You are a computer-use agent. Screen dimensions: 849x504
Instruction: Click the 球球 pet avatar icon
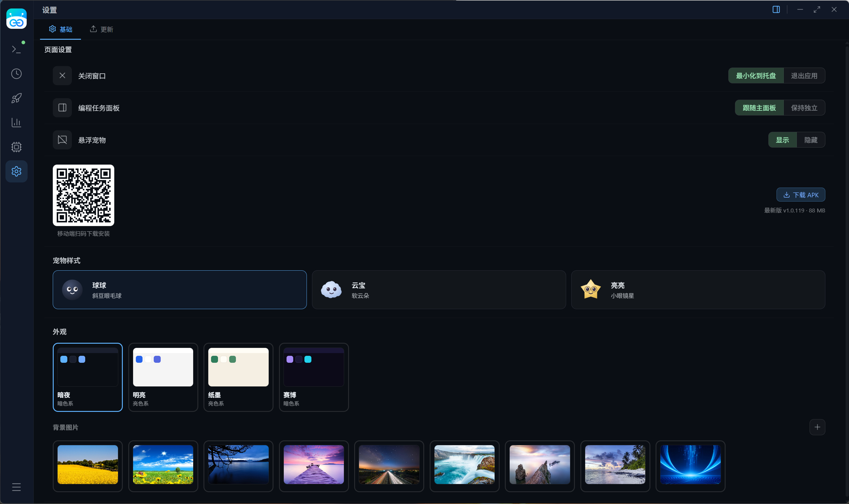[x=72, y=290]
